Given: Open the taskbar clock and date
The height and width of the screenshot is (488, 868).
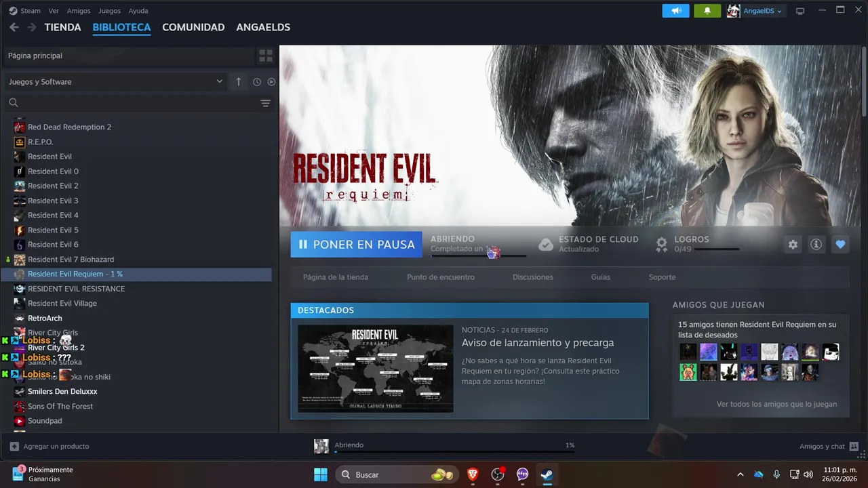Looking at the screenshot, I should pos(840,474).
